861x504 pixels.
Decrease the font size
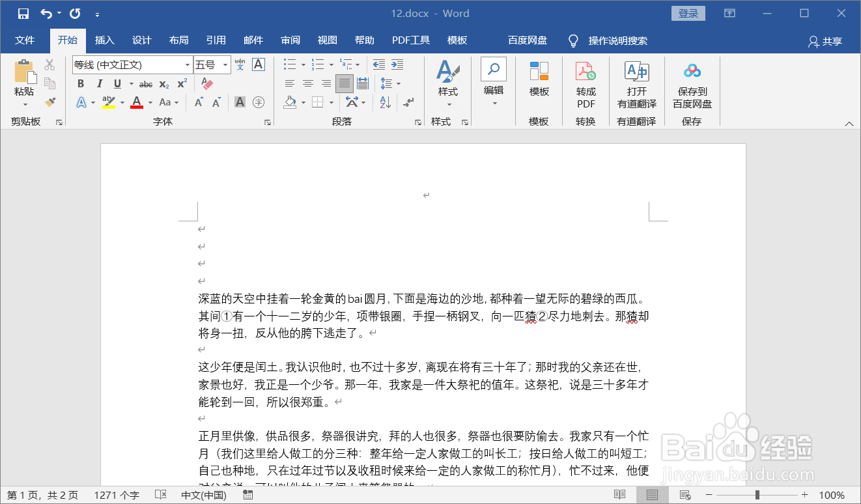tap(217, 102)
